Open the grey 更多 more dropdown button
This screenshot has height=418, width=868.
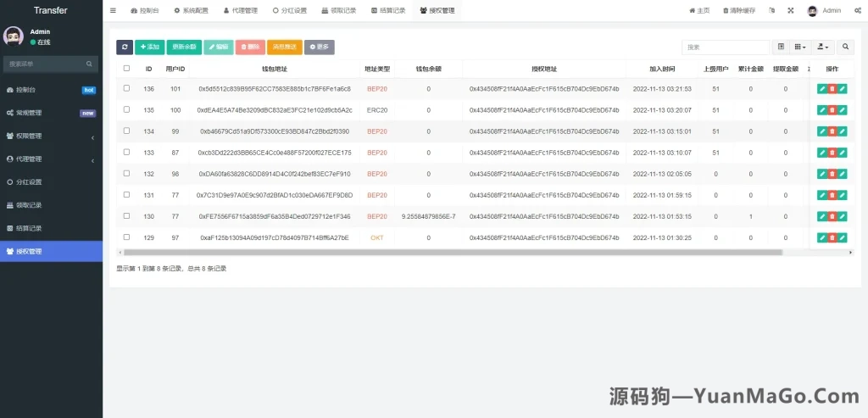point(319,47)
